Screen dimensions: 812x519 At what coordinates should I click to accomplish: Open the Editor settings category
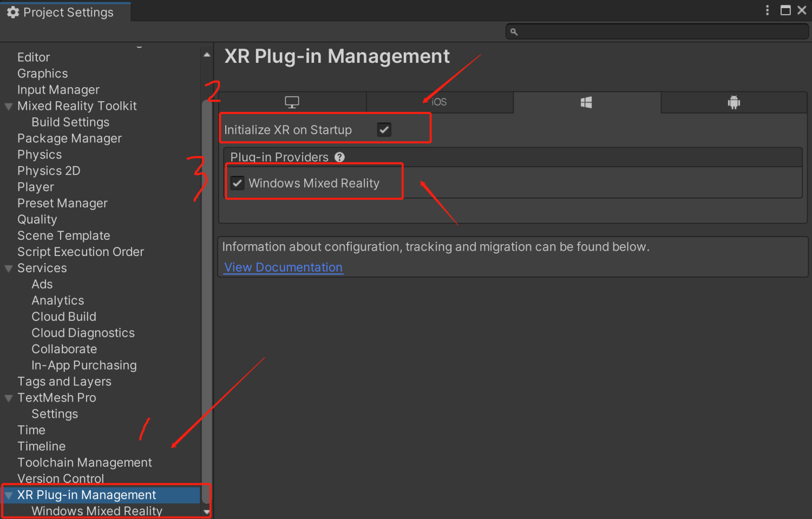(34, 57)
